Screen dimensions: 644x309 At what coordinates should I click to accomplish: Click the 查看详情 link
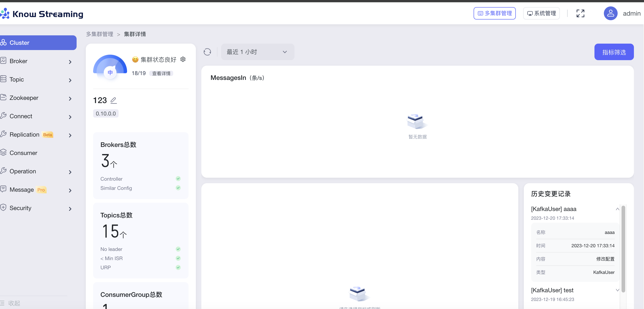(x=161, y=73)
